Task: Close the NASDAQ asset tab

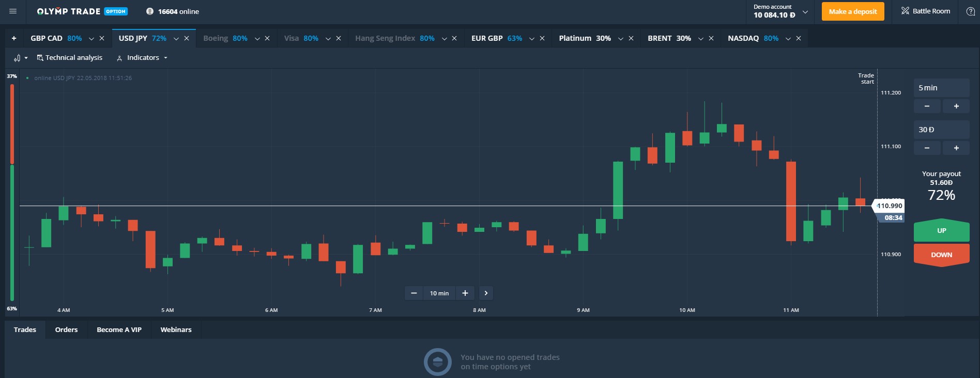Action: pyautogui.click(x=799, y=38)
